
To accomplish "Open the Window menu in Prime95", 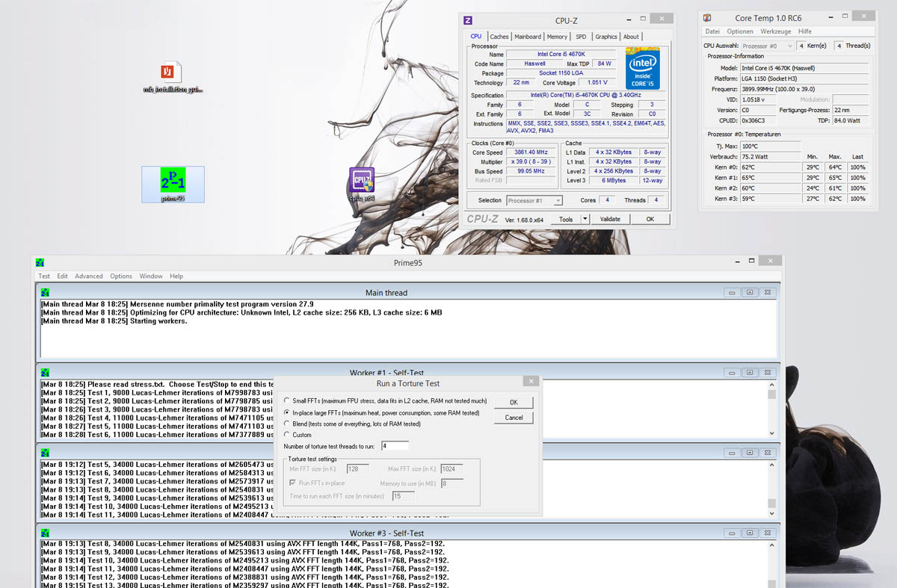I will point(151,276).
